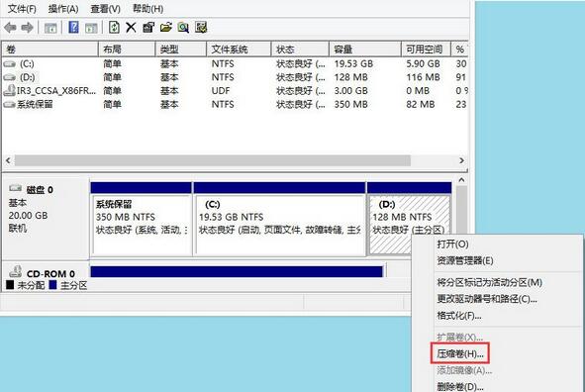
Task: Click the checklist settings toolbar icon
Action: coord(201,28)
